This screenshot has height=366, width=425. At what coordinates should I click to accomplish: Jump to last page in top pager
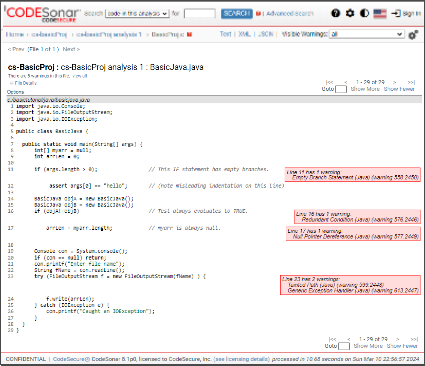tap(411, 82)
